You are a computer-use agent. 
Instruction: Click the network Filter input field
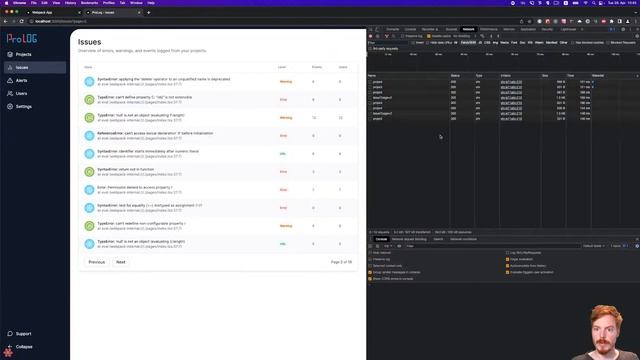(x=388, y=42)
